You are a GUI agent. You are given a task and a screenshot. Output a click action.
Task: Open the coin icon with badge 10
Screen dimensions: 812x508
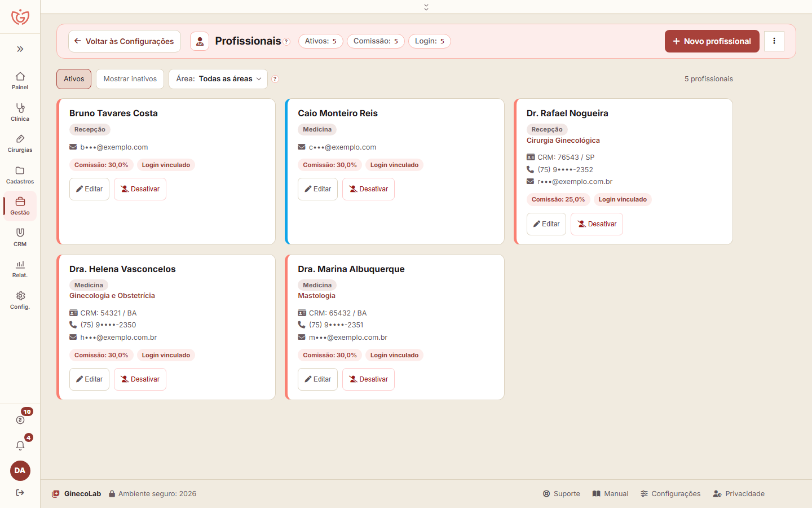(20, 419)
